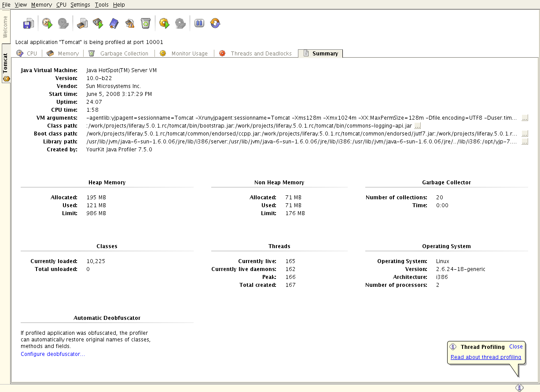Click the Heap Memory used value 121 MB

96,205
